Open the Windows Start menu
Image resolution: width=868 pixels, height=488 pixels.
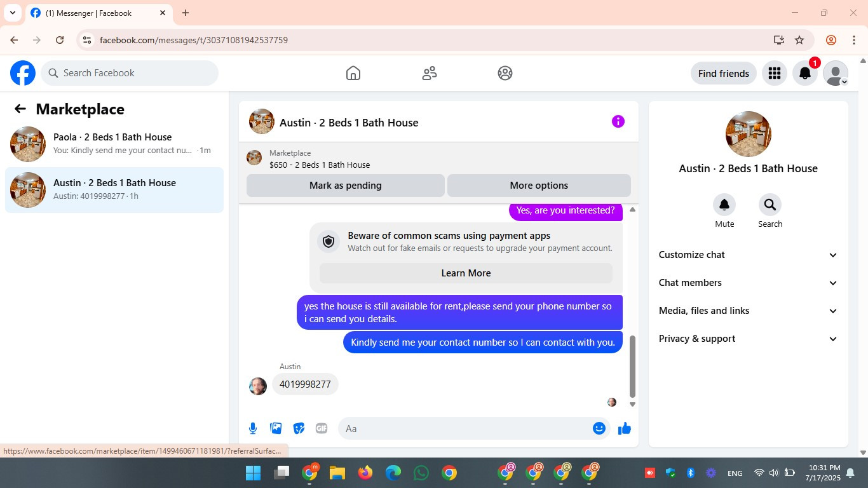point(253,473)
